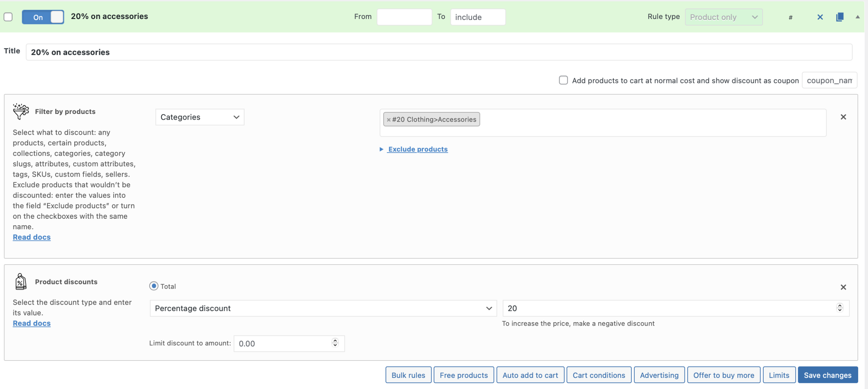Image resolution: width=868 pixels, height=389 pixels.
Task: Select the Total radio button
Action: click(154, 286)
